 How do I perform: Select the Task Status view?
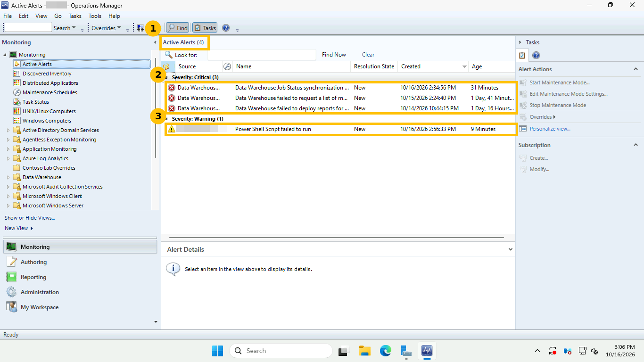pyautogui.click(x=35, y=102)
